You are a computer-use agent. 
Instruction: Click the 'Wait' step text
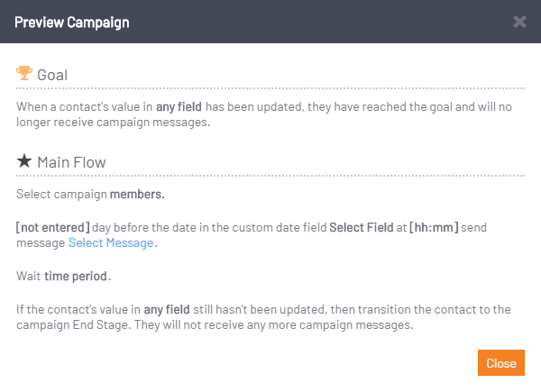click(29, 276)
